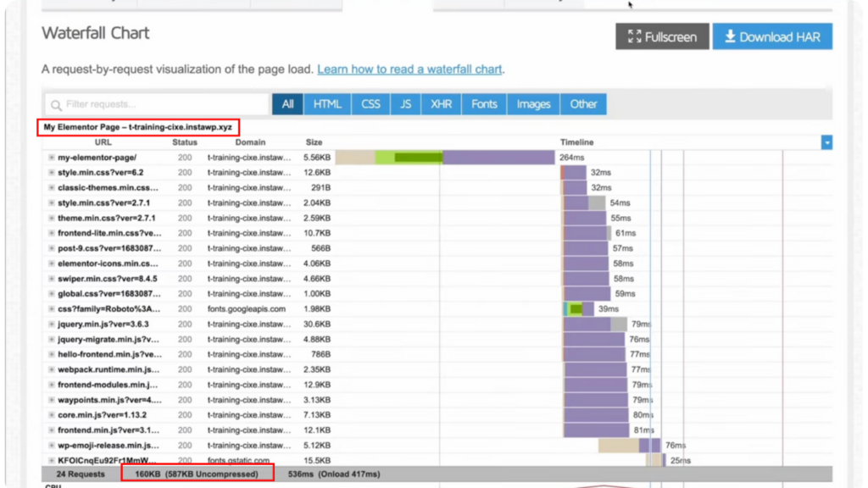Filter requests by Other
The image size is (868, 488).
(583, 104)
